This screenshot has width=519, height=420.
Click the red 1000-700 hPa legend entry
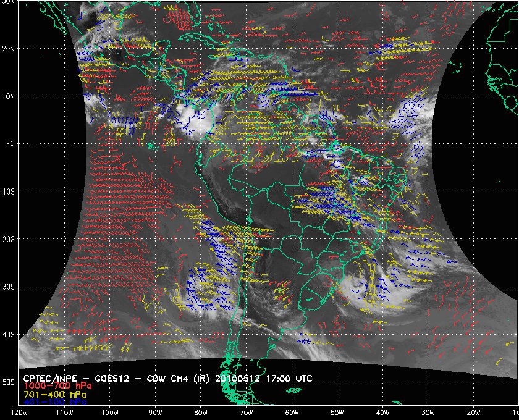point(57,385)
